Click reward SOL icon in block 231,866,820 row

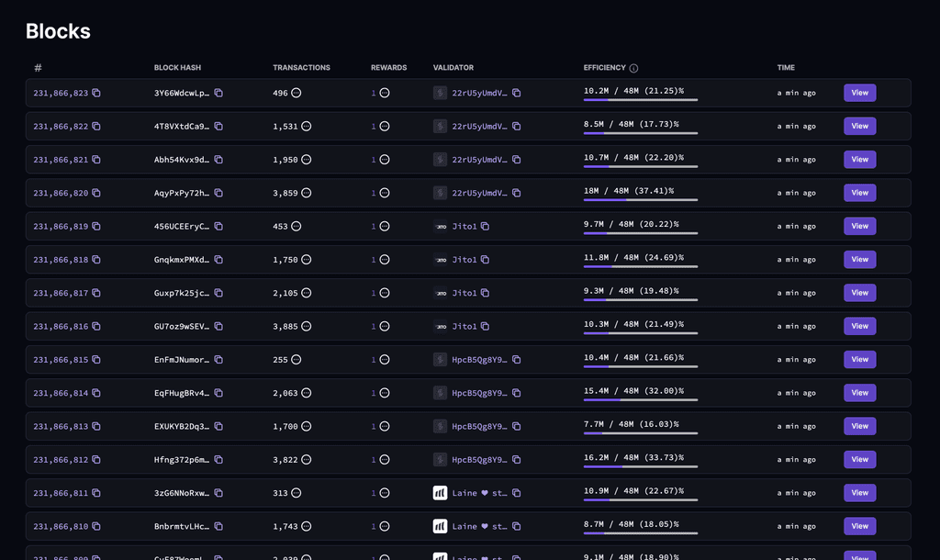click(x=385, y=193)
